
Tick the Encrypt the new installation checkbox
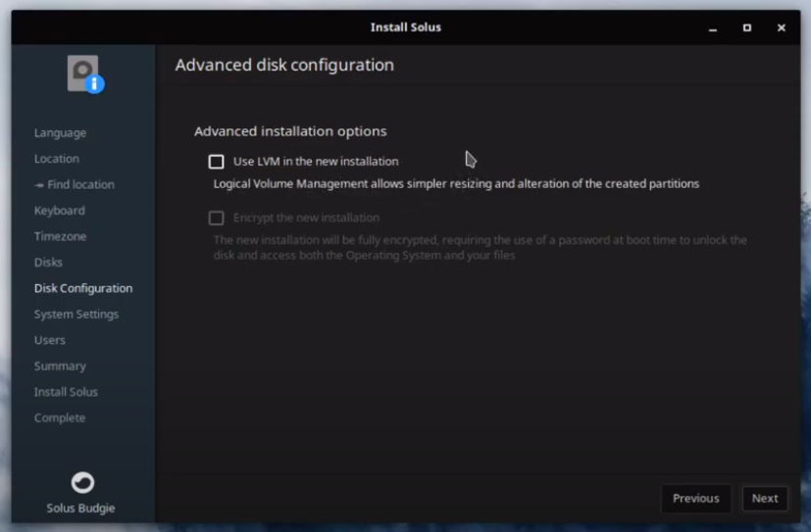point(216,218)
